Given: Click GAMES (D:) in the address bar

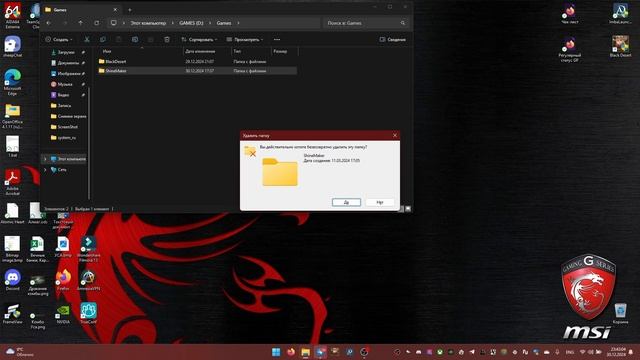Looking at the screenshot, I should 191,23.
